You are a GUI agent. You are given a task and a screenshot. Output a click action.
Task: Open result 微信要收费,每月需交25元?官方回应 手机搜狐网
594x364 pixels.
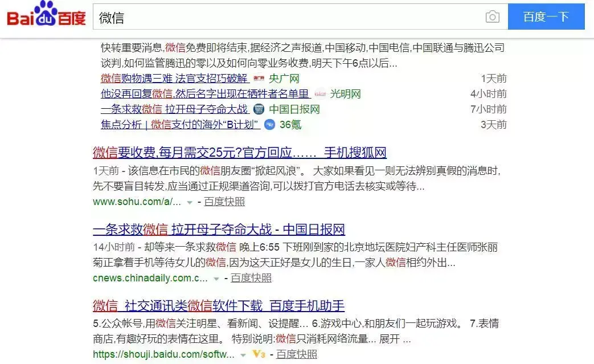(239, 153)
